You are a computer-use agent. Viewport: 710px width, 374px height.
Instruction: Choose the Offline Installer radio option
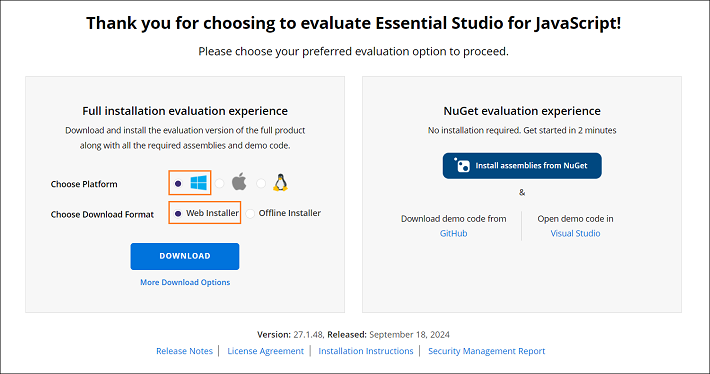click(x=250, y=213)
